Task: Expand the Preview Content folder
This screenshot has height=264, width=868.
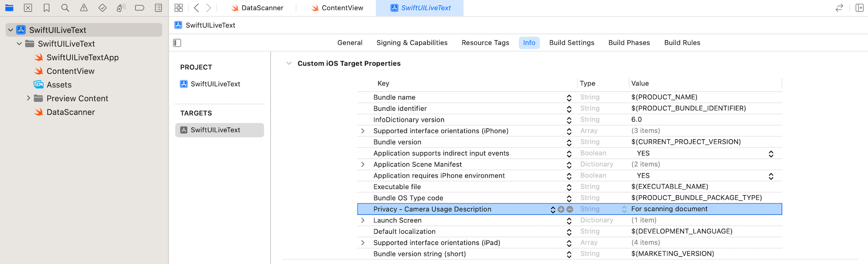Action: click(x=28, y=98)
